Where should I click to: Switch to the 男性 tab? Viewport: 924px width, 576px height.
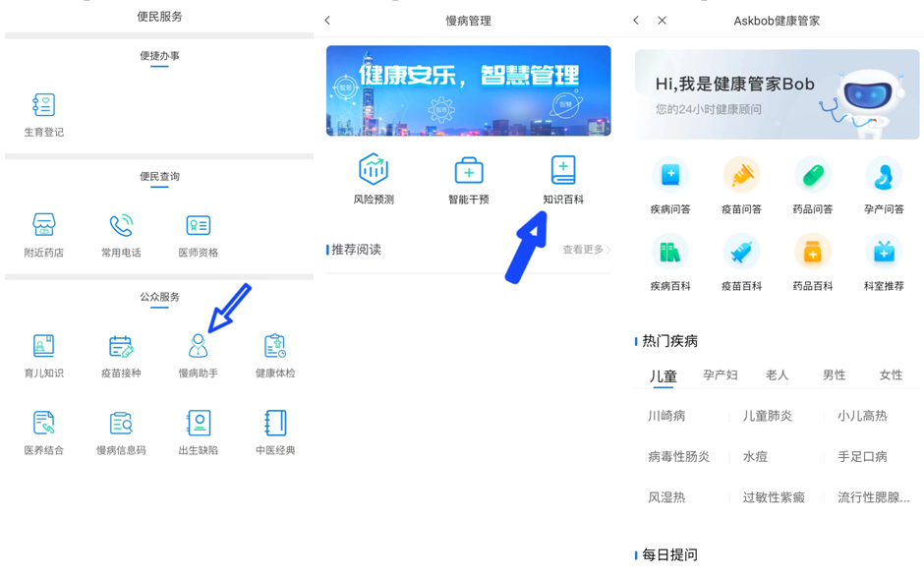[834, 374]
